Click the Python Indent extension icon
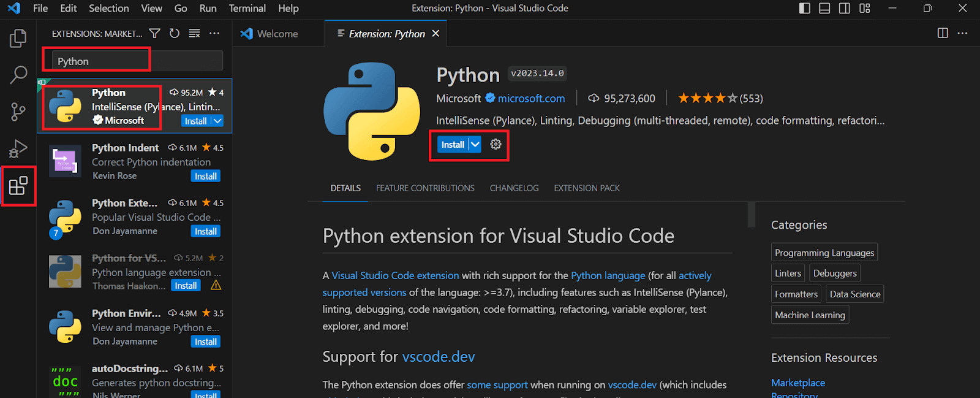 point(65,161)
